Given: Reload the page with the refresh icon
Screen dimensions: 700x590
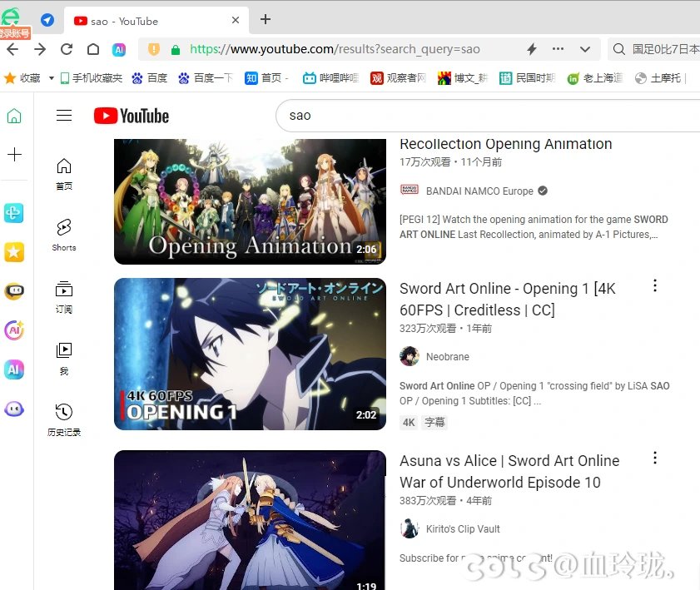Looking at the screenshot, I should point(67,49).
